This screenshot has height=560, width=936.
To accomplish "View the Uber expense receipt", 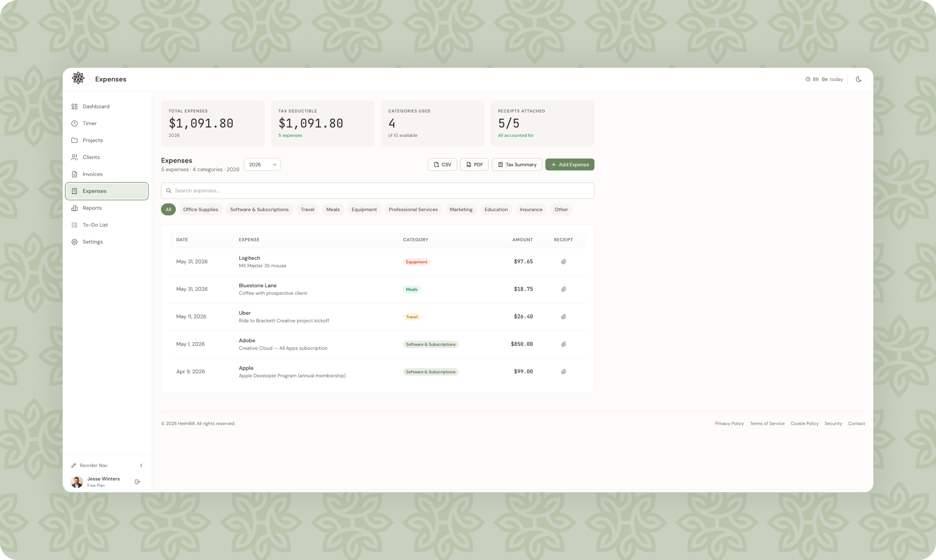I will pyautogui.click(x=563, y=316).
